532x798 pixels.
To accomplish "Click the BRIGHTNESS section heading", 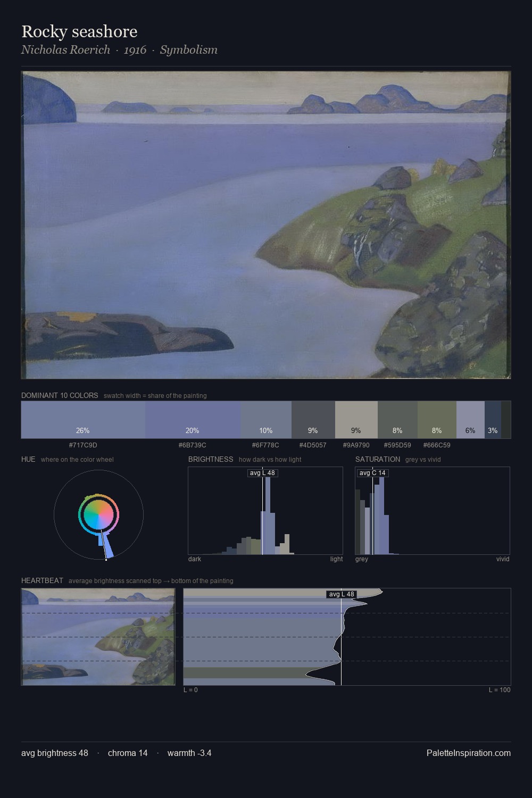I will point(211,459).
